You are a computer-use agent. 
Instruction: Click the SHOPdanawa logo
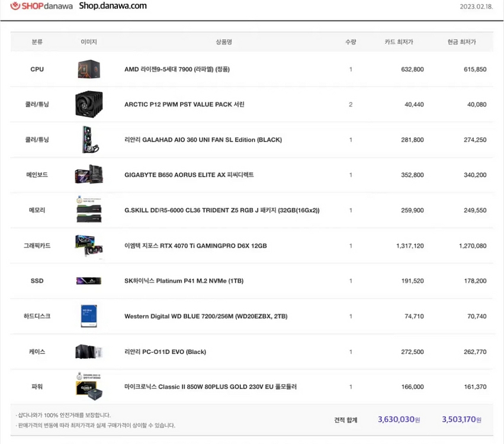coord(41,6)
